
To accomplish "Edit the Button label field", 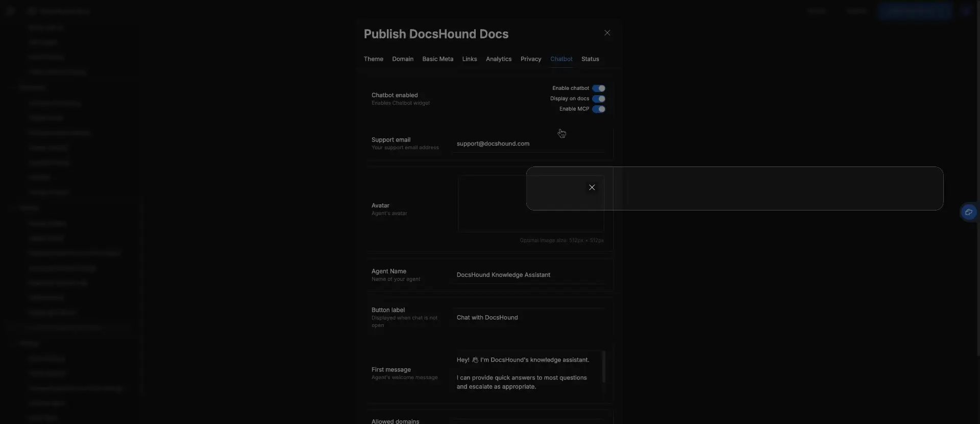I will pos(528,318).
